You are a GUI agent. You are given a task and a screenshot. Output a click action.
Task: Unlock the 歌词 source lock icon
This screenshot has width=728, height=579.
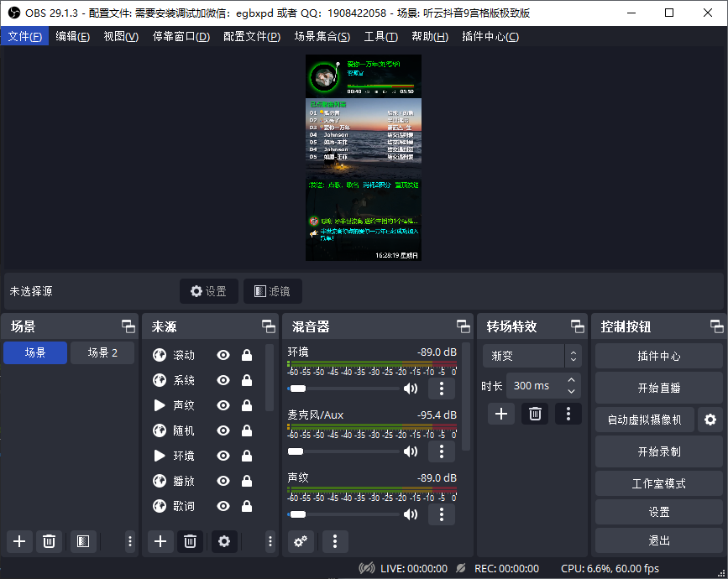[x=247, y=507]
